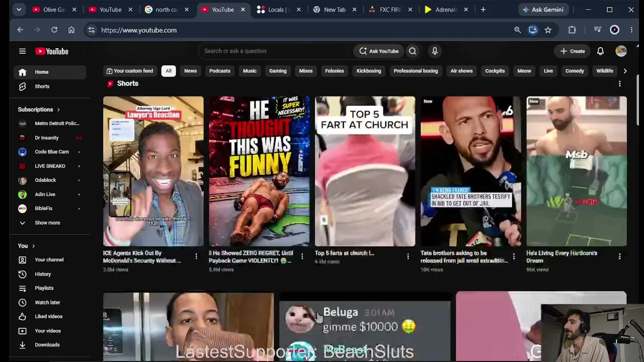
Task: Bookmark this page with the star icon
Action: coord(548,30)
